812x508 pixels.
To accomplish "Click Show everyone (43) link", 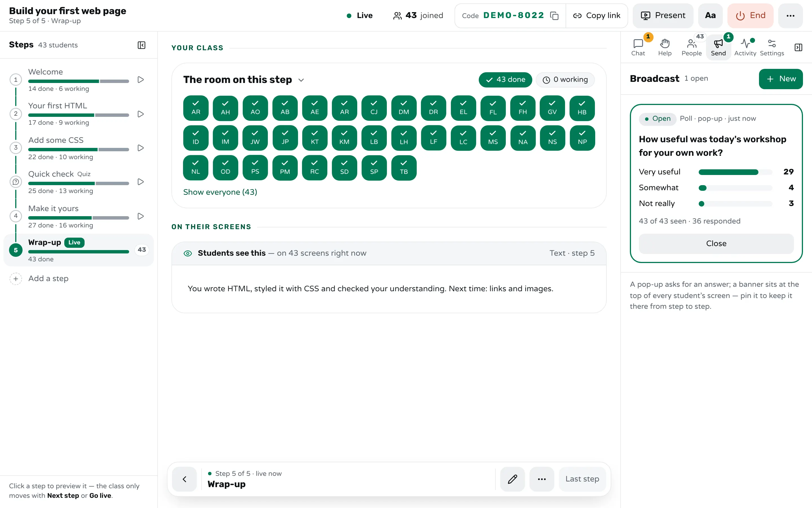I will point(220,192).
